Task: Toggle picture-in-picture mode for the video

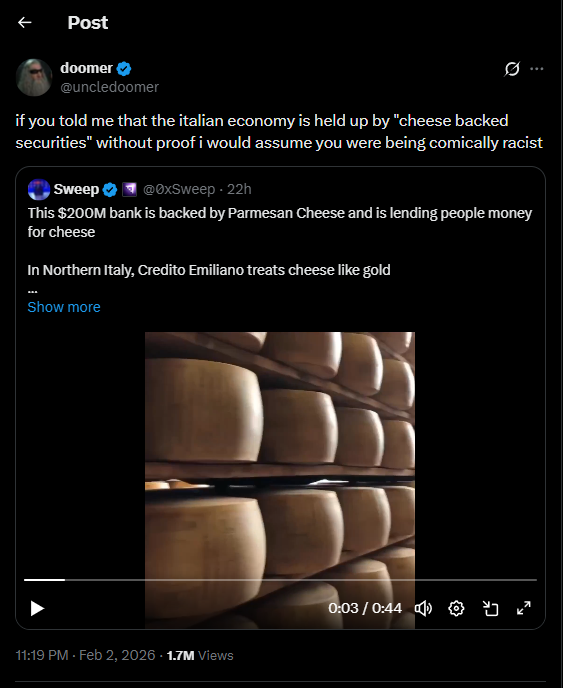Action: click(490, 609)
